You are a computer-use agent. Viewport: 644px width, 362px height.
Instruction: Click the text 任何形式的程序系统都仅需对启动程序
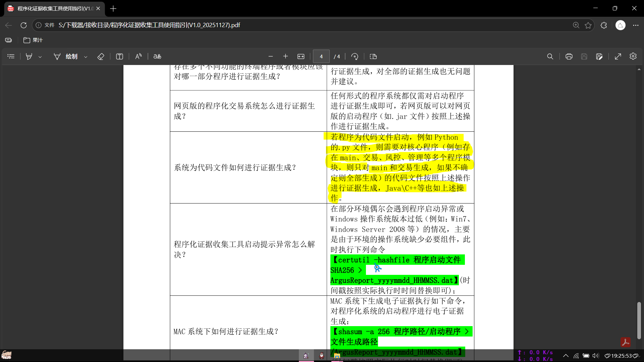point(397,96)
